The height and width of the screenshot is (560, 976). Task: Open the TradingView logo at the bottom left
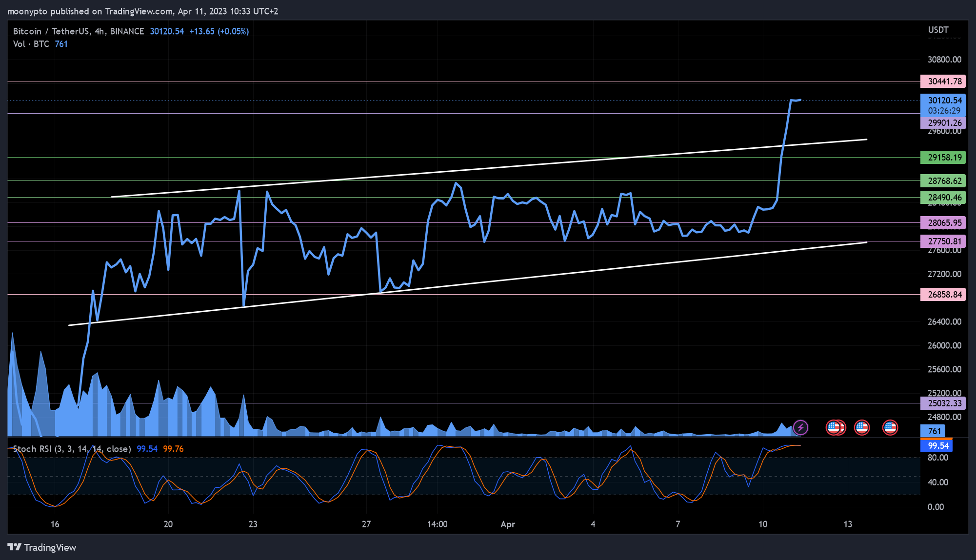(x=42, y=547)
